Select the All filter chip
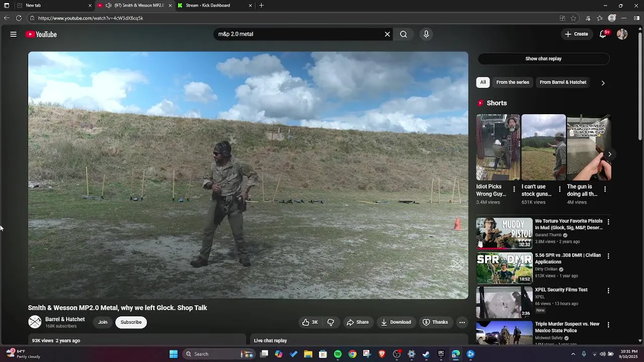Viewport: 644px width, 362px height. click(483, 82)
